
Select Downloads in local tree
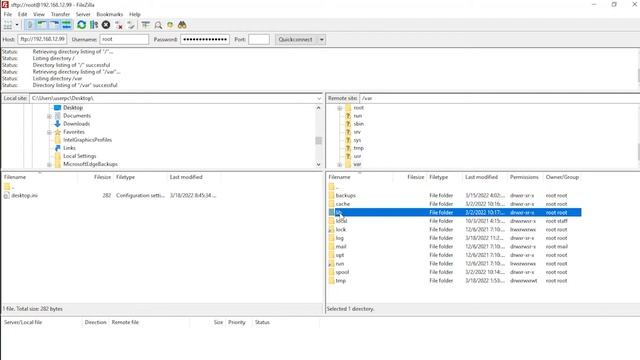click(76, 124)
